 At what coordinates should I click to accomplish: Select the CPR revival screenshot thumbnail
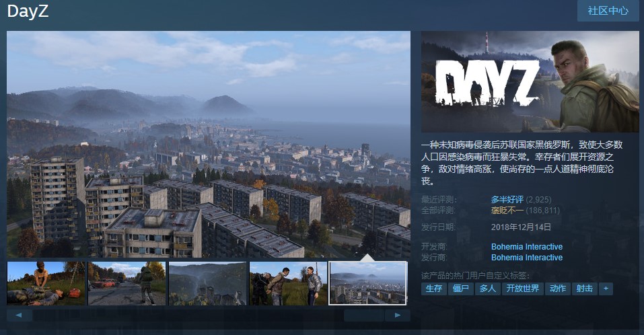[46, 283]
